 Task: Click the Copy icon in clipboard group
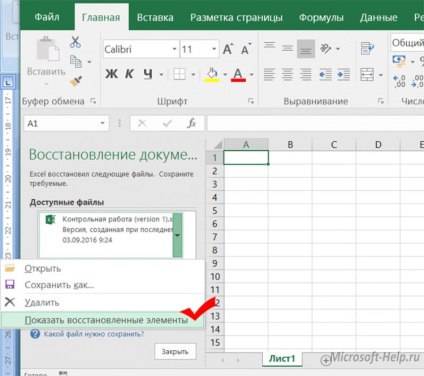[76, 62]
